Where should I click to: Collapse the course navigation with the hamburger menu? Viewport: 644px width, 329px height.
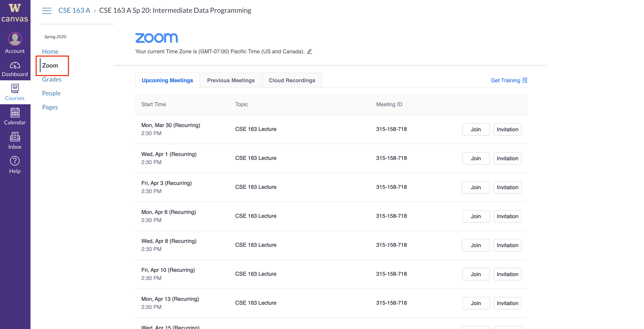coord(47,10)
